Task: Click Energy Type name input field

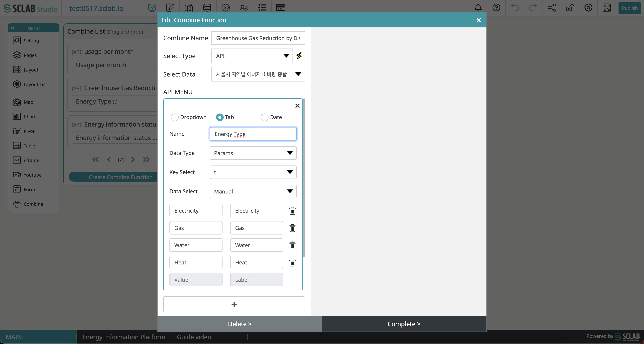Action: pos(253,134)
